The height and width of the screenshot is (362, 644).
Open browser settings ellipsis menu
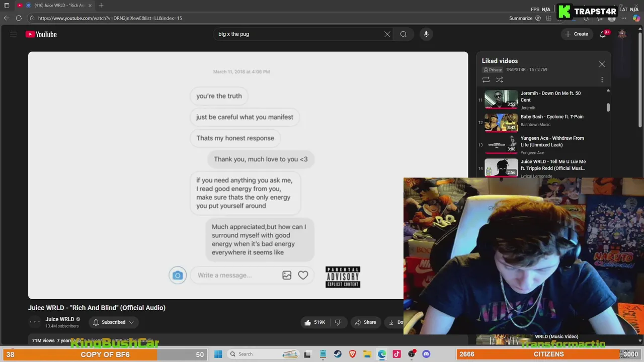pyautogui.click(x=623, y=18)
